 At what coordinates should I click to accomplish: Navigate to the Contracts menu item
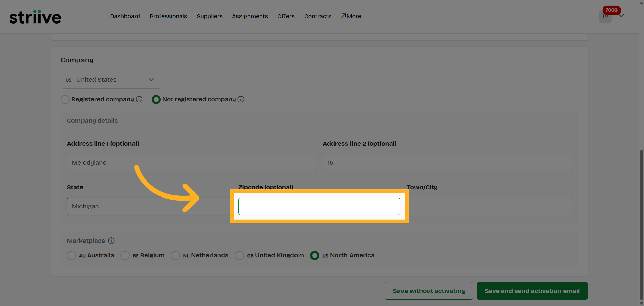click(x=317, y=16)
